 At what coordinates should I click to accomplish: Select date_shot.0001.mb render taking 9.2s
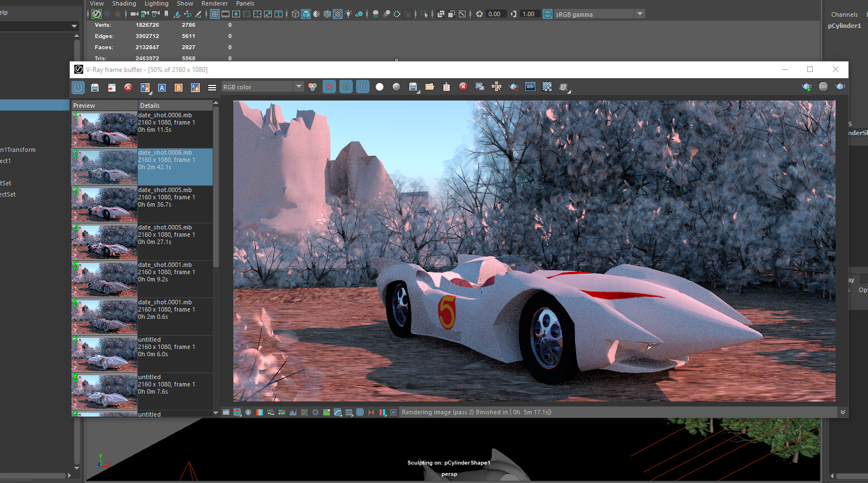(142, 279)
